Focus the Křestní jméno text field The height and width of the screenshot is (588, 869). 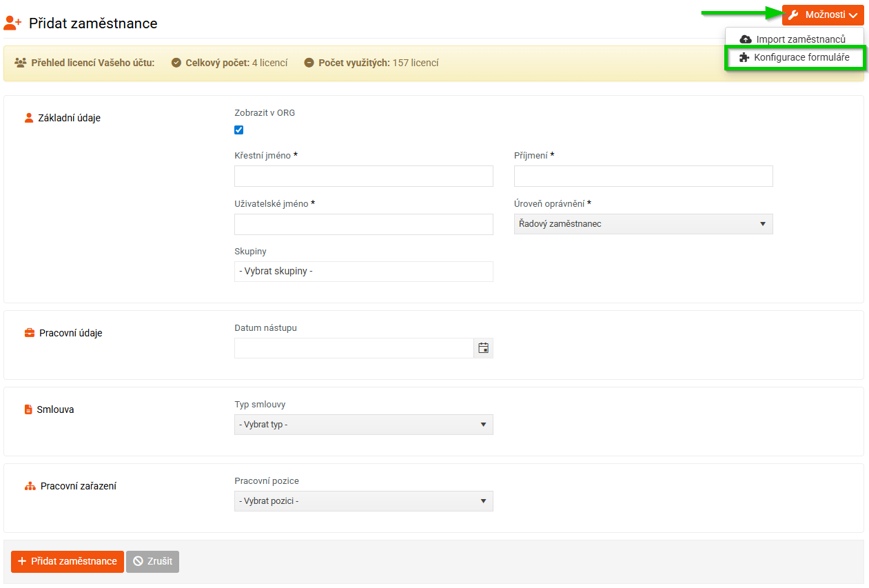363,176
